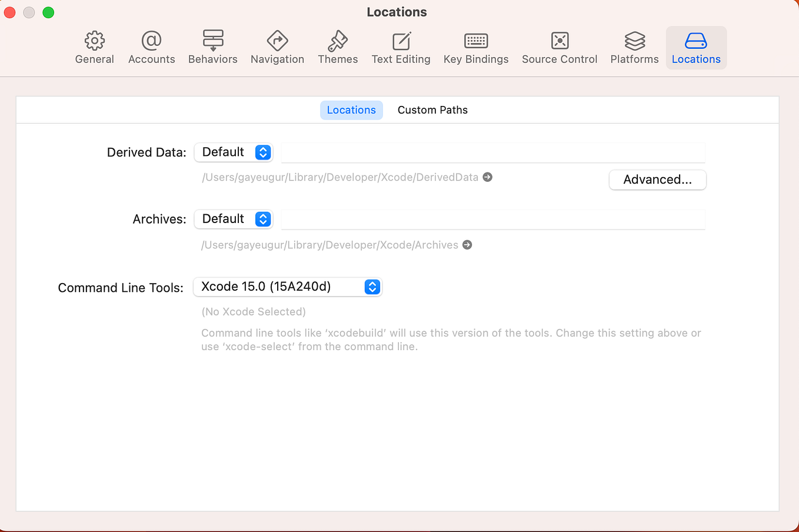
Task: Click the Archives path text
Action: coord(329,245)
